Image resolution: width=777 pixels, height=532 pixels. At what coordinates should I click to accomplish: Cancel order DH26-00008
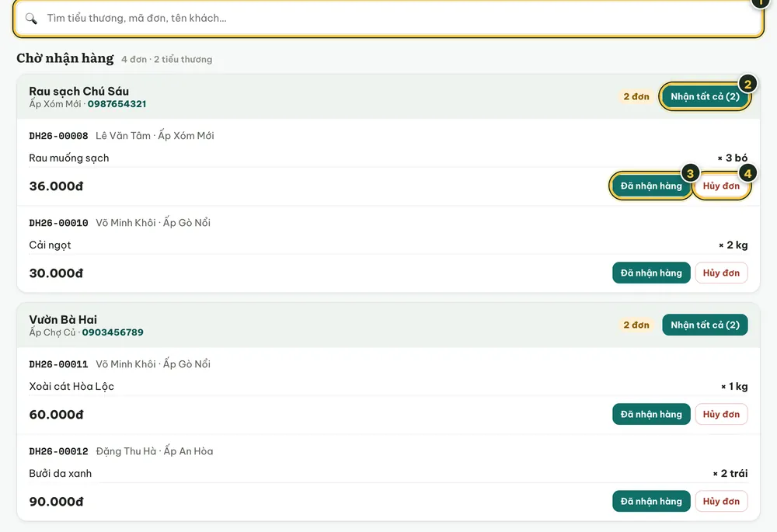pyautogui.click(x=721, y=186)
